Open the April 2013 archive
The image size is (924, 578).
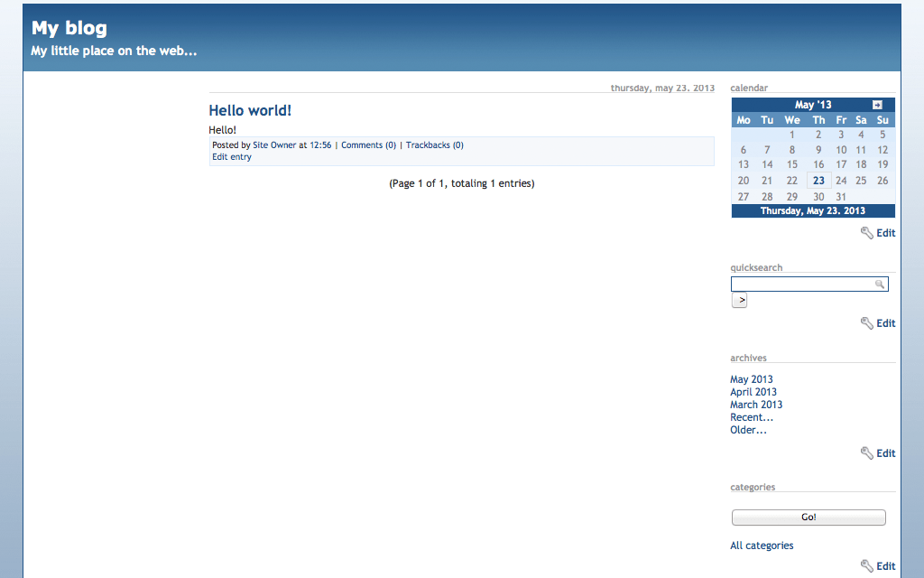[753, 392]
